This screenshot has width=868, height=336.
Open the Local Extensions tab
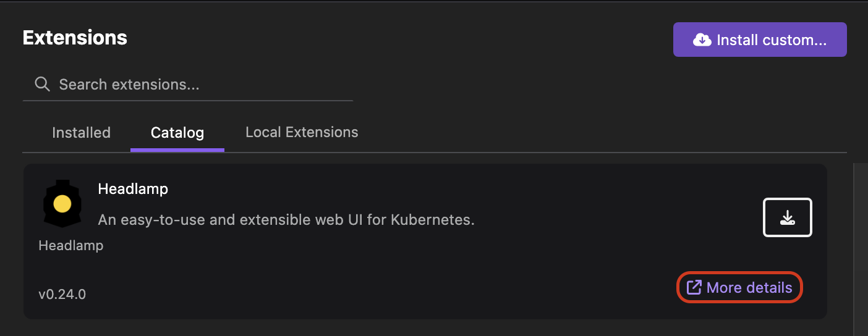(302, 132)
